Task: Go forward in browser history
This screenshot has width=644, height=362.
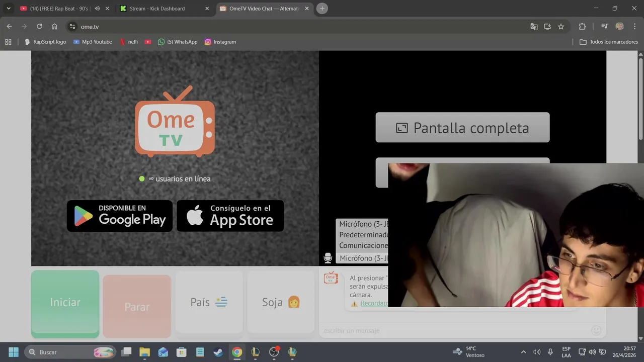Action: (x=24, y=27)
